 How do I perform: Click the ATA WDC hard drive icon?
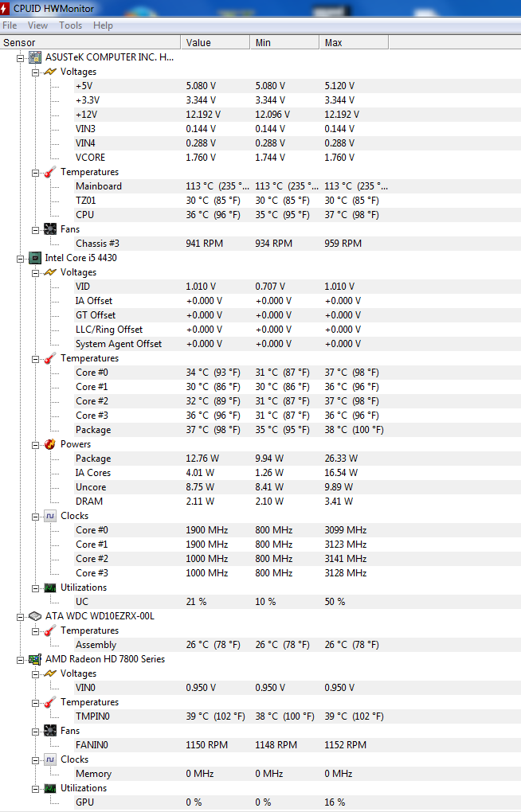coord(35,616)
